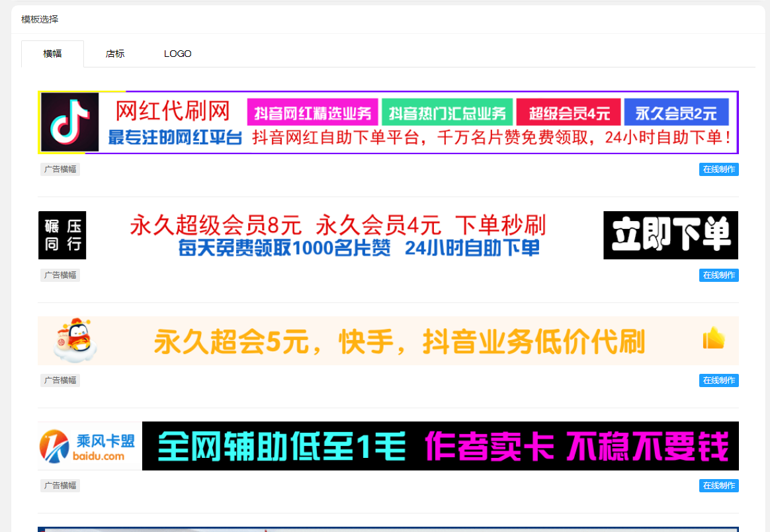The image size is (770, 532).
Task: Select the 横幅 tab
Action: [52, 54]
